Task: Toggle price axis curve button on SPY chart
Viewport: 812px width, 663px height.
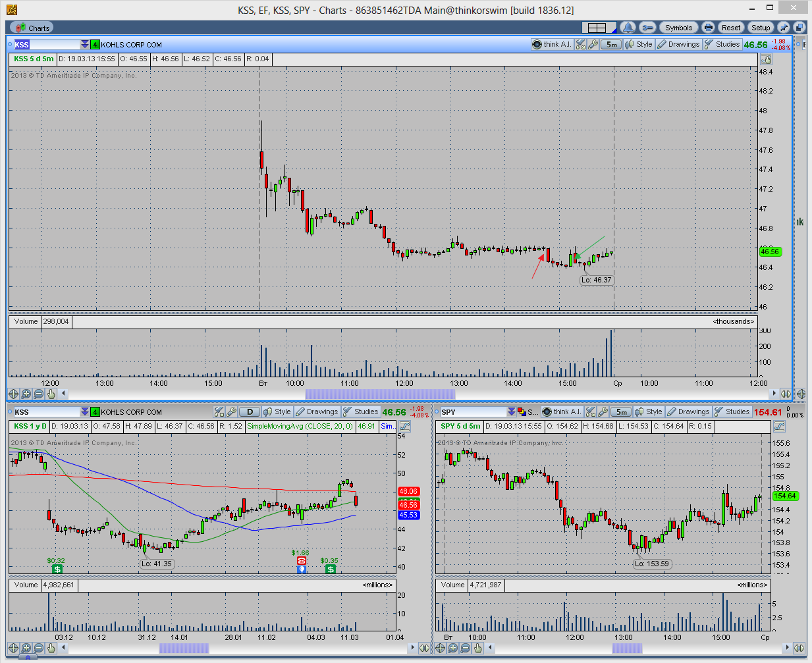Action: (x=779, y=427)
